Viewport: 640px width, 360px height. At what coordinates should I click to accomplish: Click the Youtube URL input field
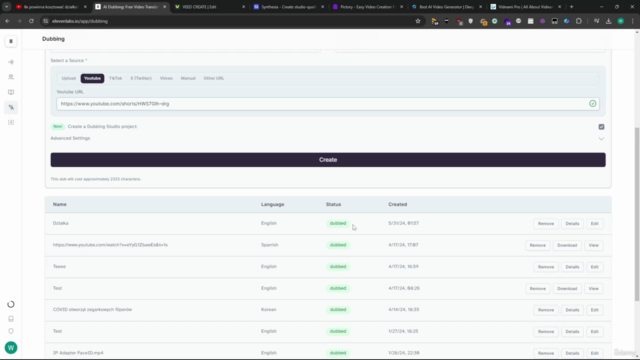[328, 104]
